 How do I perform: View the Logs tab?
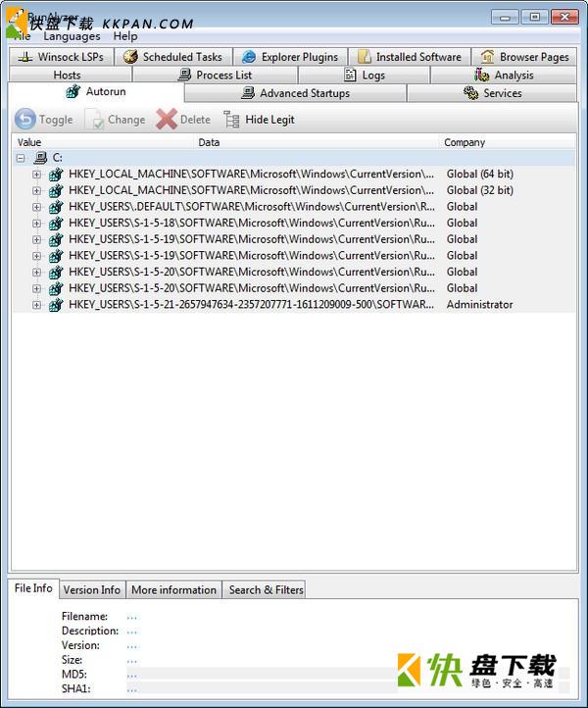(x=365, y=75)
